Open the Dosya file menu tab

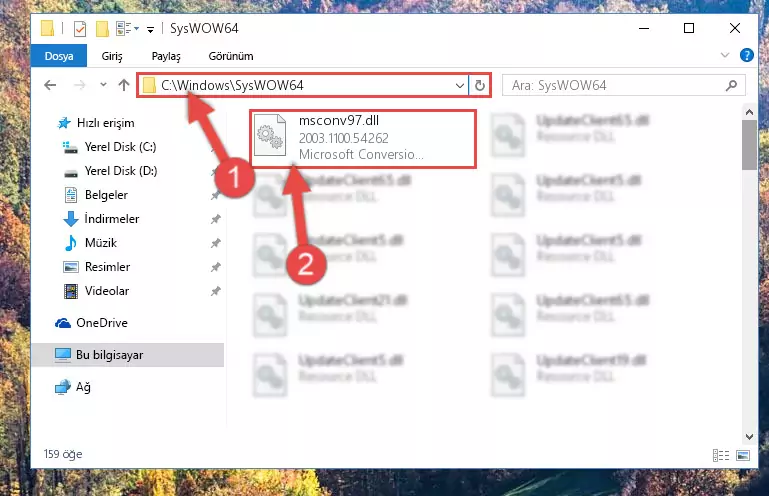(x=59, y=56)
